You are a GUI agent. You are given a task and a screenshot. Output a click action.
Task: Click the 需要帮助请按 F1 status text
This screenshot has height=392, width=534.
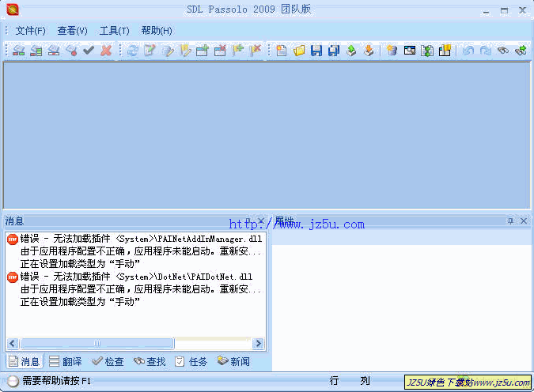pyautogui.click(x=56, y=381)
